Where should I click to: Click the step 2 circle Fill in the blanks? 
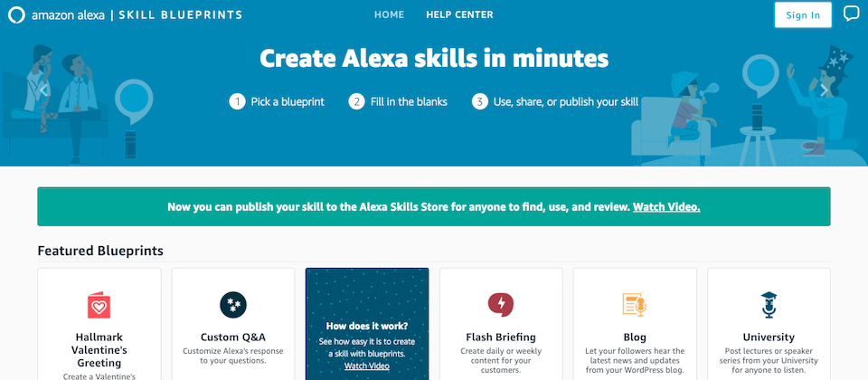(x=356, y=102)
